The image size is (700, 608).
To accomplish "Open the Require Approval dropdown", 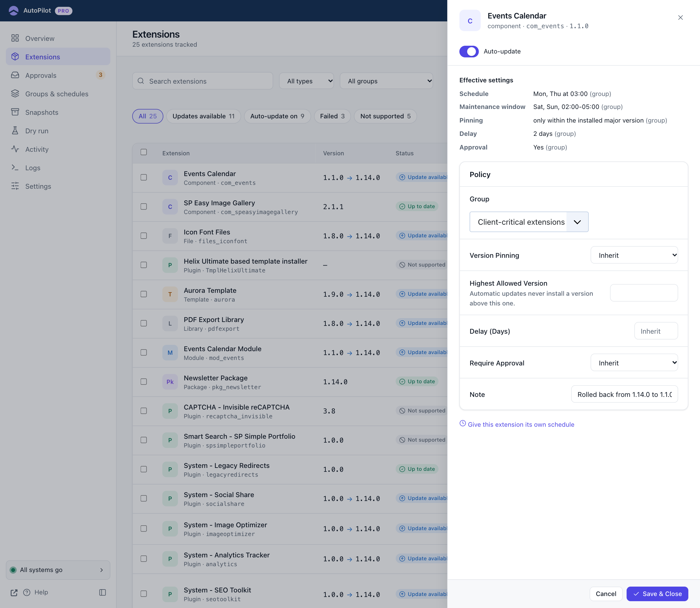I will pos(634,363).
